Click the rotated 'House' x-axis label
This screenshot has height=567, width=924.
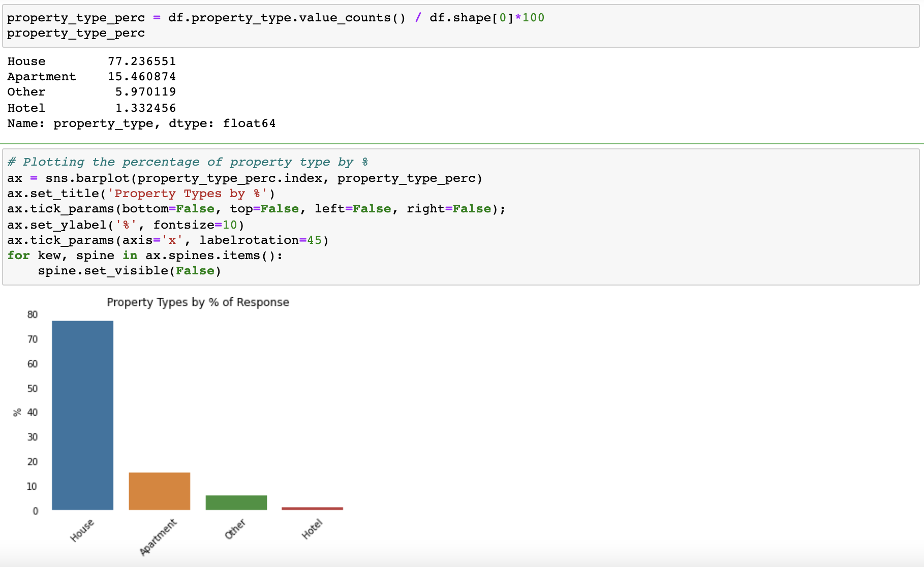(x=82, y=530)
